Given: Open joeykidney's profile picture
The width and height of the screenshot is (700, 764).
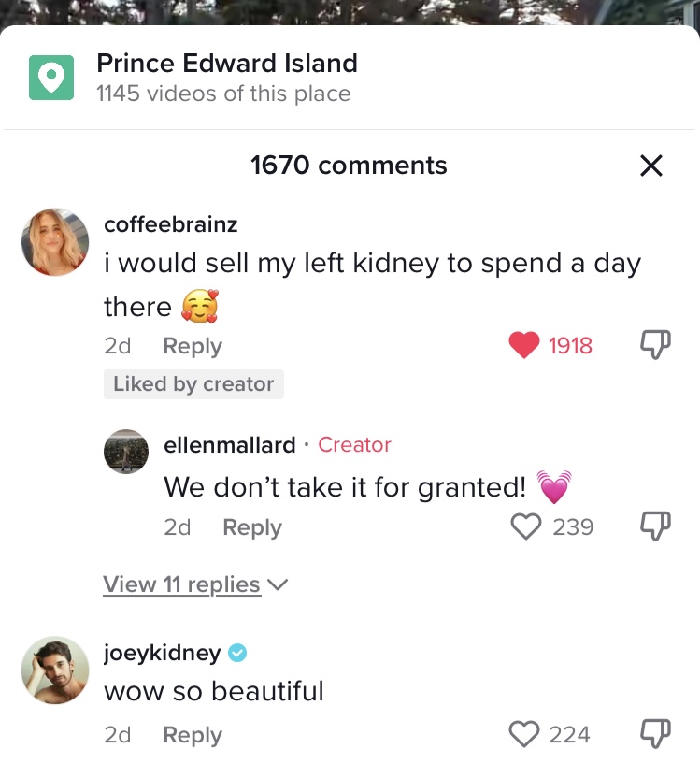Looking at the screenshot, I should pos(55,670).
